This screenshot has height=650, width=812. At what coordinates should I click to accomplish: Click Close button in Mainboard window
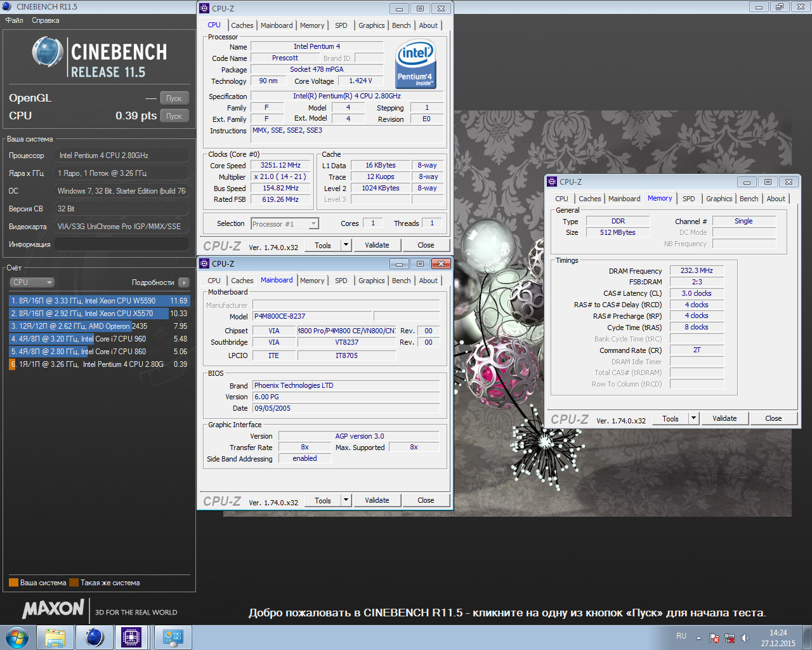coord(426,500)
